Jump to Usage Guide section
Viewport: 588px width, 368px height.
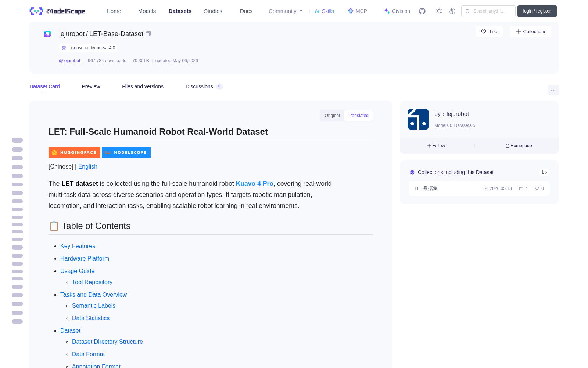pos(77,271)
